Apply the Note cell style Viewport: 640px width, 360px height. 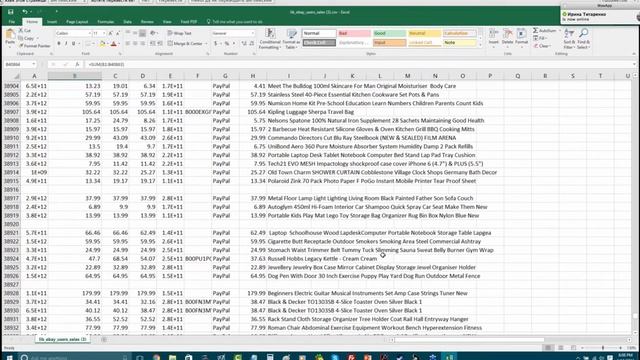tap(460, 42)
